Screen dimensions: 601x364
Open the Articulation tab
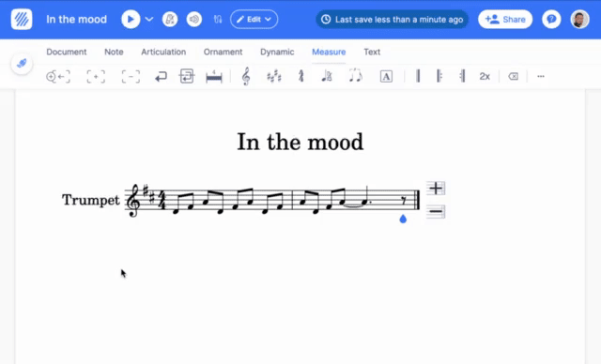(x=163, y=52)
